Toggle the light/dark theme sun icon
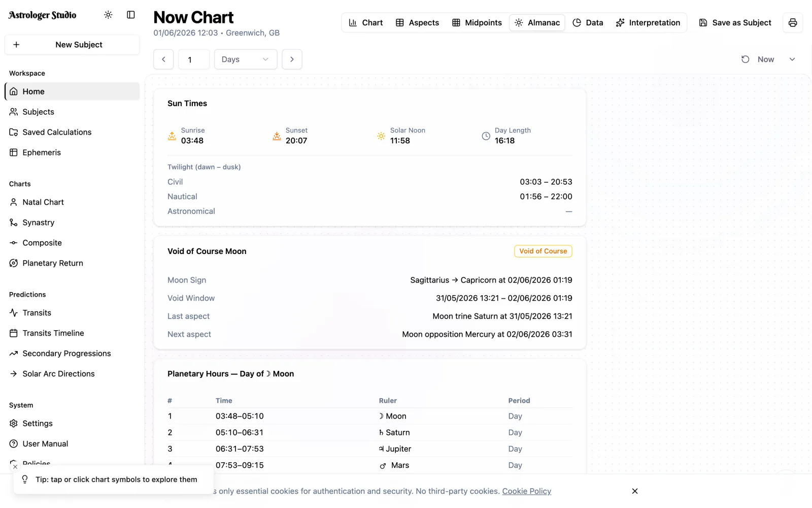 [x=108, y=15]
